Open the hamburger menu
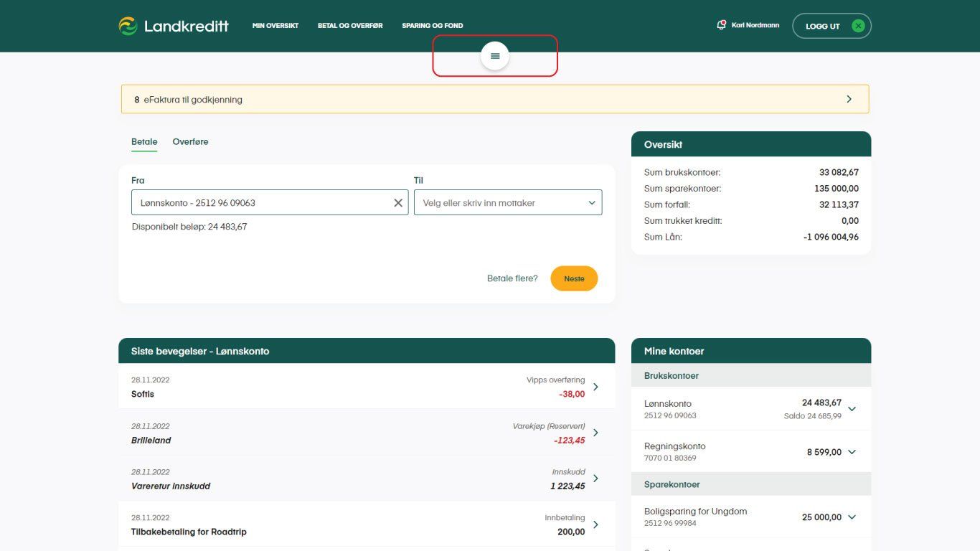The width and height of the screenshot is (980, 551). (494, 55)
